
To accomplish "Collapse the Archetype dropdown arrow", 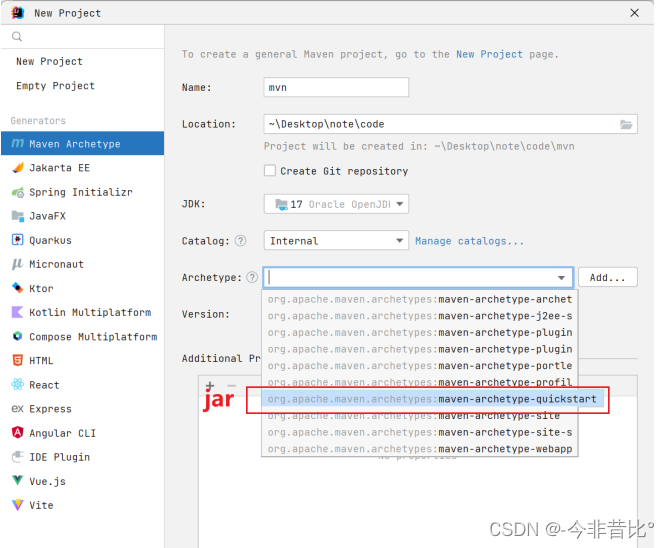I will click(561, 278).
